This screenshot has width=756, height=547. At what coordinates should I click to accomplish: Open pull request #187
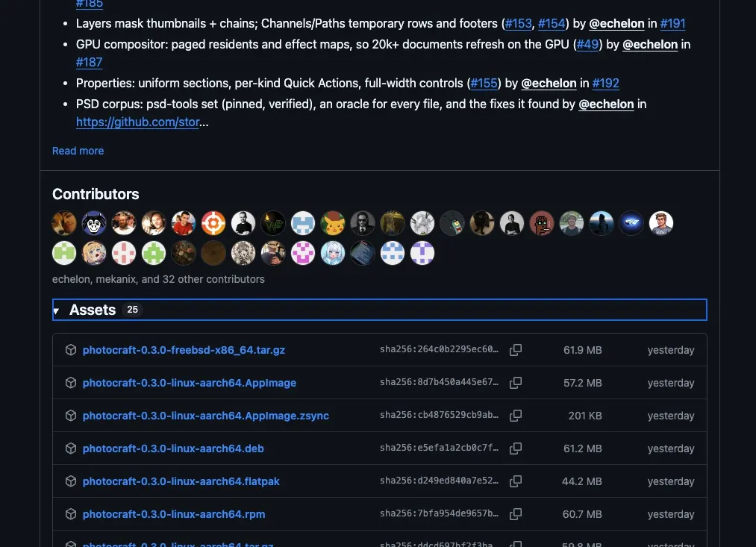[x=90, y=62]
